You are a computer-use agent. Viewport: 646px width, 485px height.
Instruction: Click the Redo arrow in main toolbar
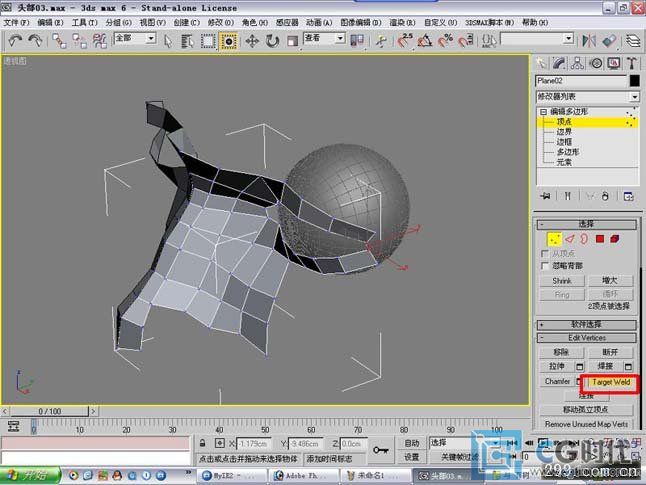(35, 40)
